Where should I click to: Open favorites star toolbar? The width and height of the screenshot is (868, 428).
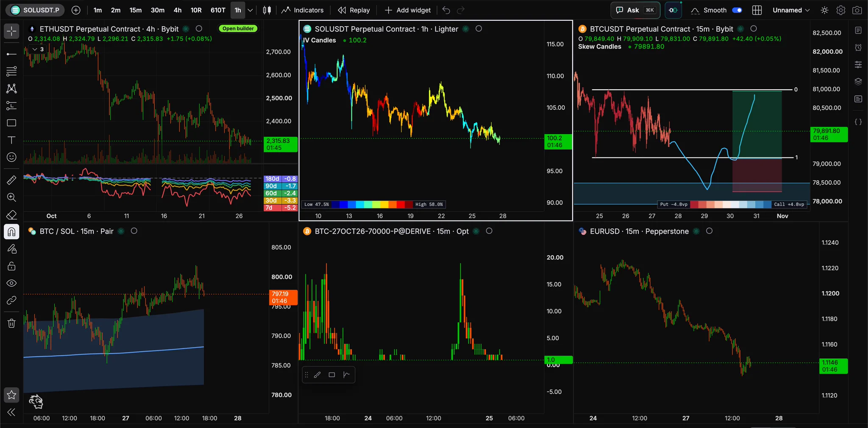point(11,395)
